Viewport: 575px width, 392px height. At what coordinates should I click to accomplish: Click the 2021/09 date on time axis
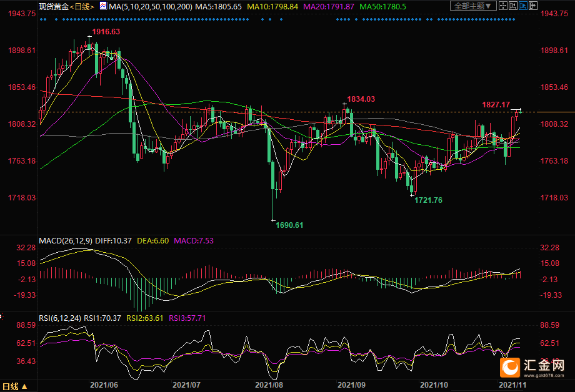pyautogui.click(x=351, y=385)
